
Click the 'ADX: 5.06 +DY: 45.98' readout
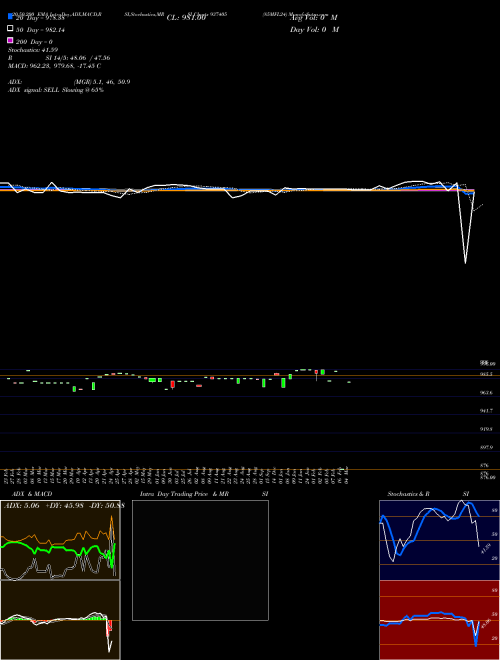point(44,506)
